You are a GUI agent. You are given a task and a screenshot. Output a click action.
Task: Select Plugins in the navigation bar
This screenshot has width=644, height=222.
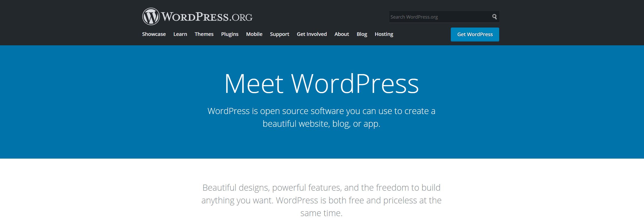coord(230,34)
